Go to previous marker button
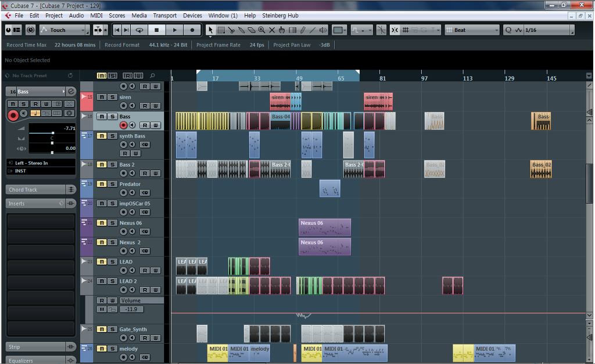595x364 pixels. pos(117,30)
